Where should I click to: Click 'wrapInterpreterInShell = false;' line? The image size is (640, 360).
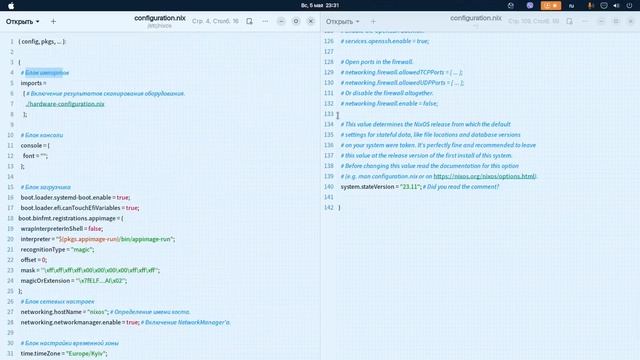pos(62,229)
